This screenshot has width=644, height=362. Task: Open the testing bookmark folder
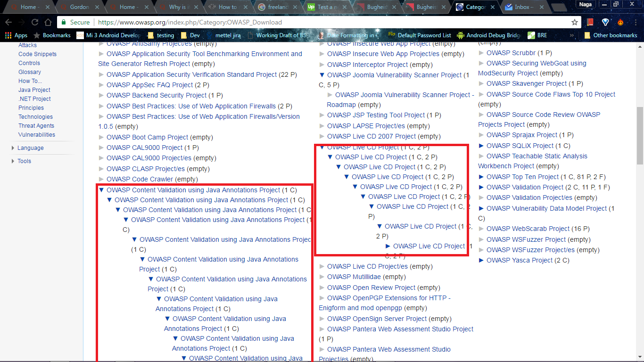pos(161,35)
